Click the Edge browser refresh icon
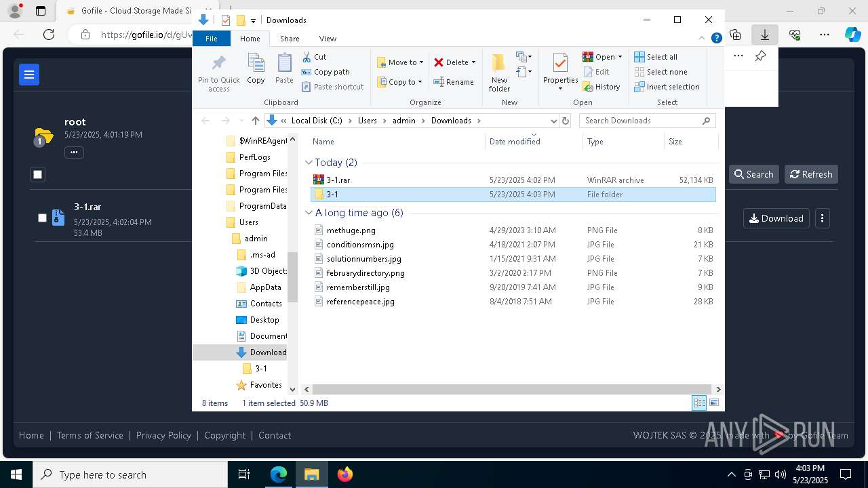 click(49, 35)
